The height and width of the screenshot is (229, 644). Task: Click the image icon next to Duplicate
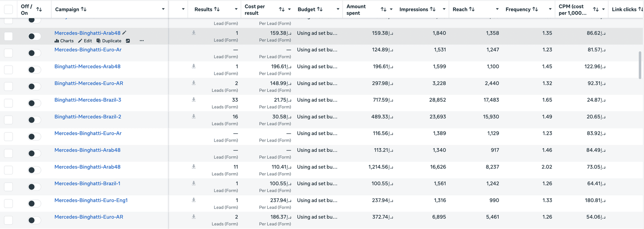coord(128,41)
